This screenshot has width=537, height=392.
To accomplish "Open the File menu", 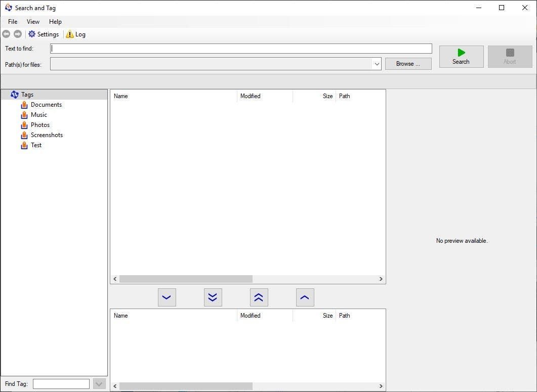I will (x=13, y=22).
